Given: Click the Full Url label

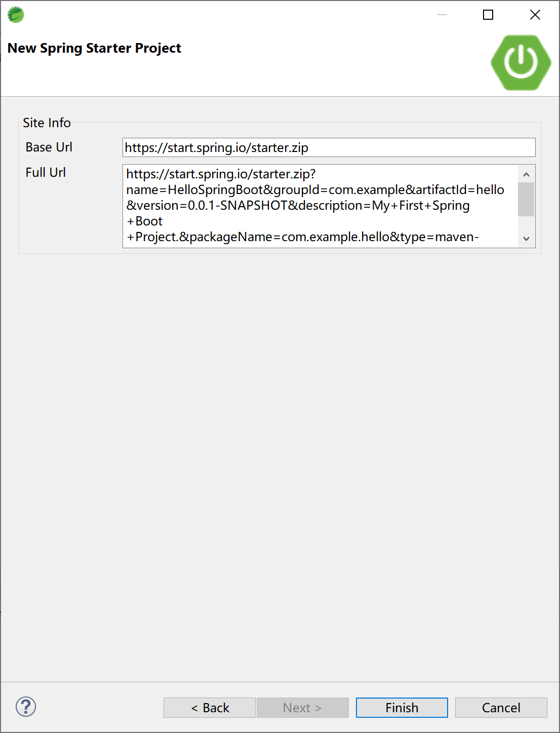Looking at the screenshot, I should point(46,173).
